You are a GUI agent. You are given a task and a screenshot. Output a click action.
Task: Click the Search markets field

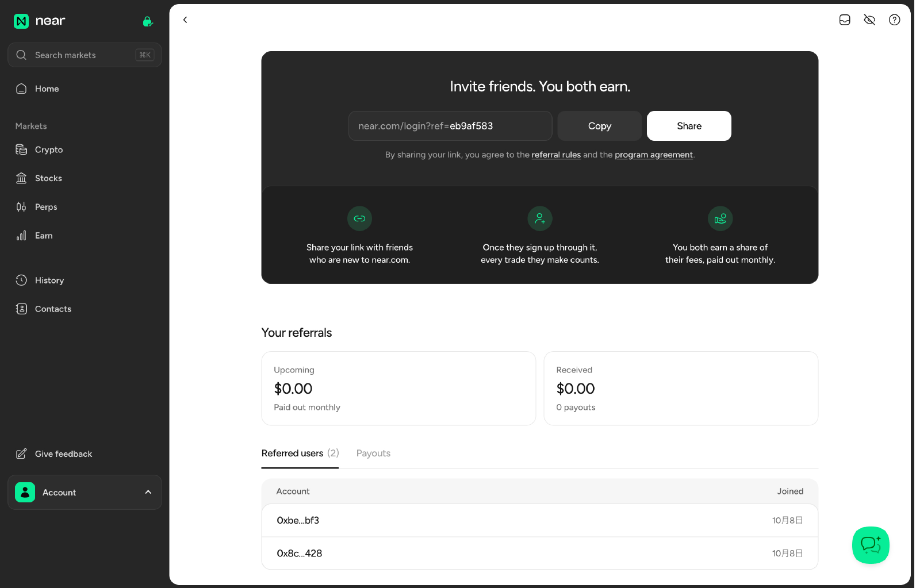click(85, 55)
